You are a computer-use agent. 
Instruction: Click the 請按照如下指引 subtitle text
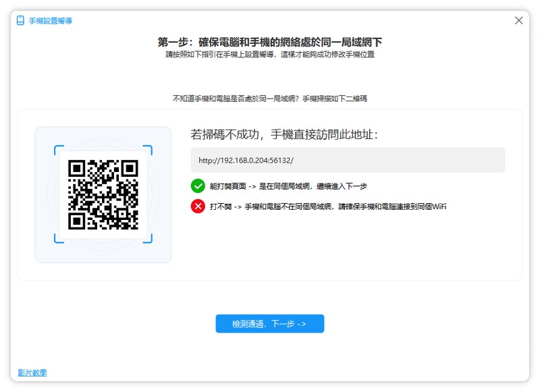[269, 55]
